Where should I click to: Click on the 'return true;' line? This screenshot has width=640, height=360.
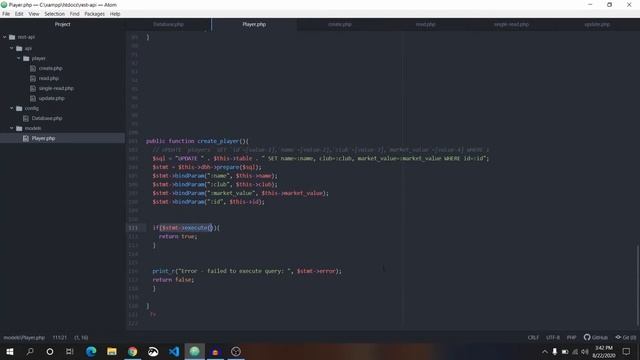[178, 236]
